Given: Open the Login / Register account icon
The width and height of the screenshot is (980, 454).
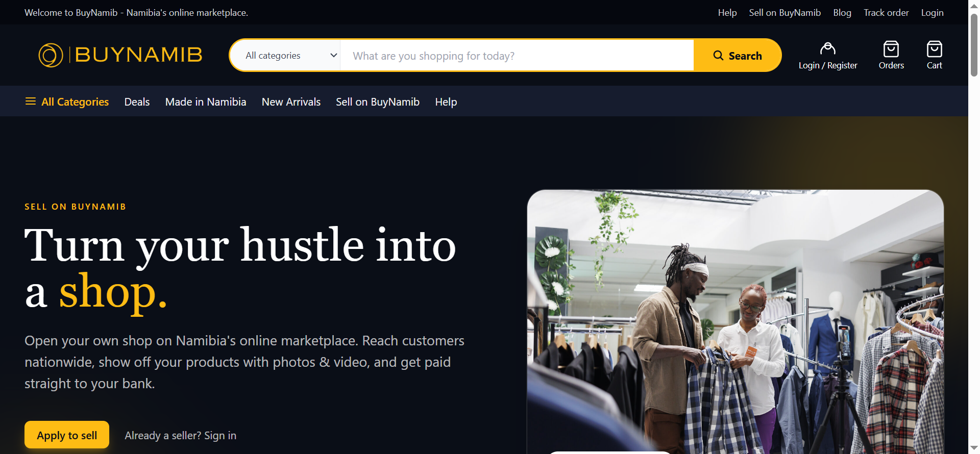Looking at the screenshot, I should click(828, 55).
